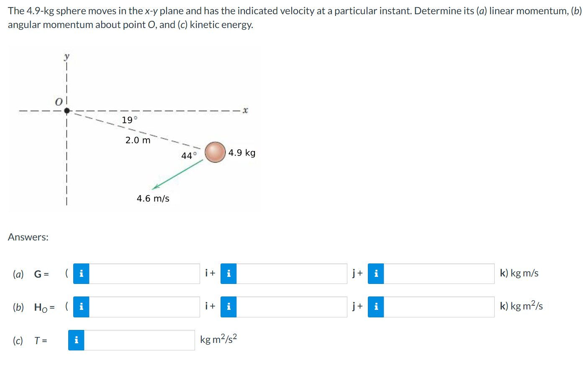Focus the G j-component input field
The width and height of the screenshot is (588, 373).
pyautogui.click(x=292, y=273)
